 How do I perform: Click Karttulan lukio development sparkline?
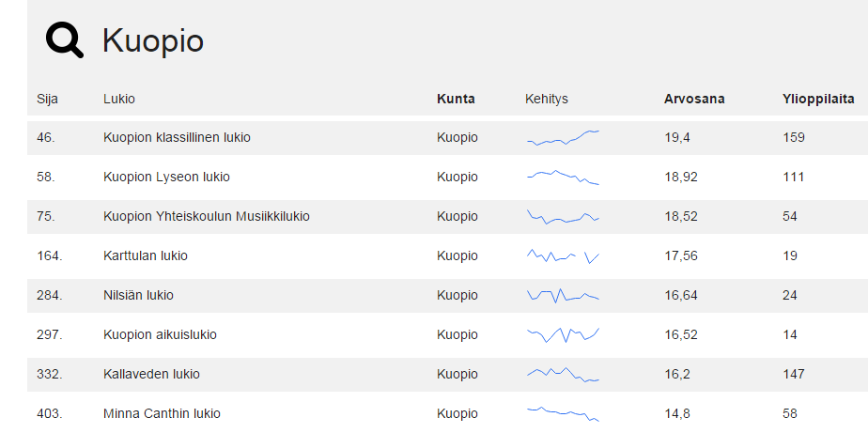click(563, 255)
